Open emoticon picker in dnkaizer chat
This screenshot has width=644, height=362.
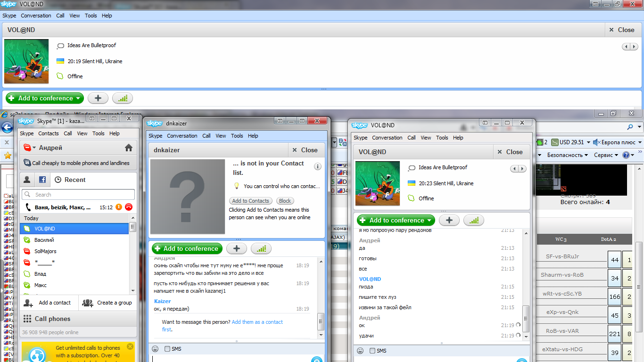(155, 349)
